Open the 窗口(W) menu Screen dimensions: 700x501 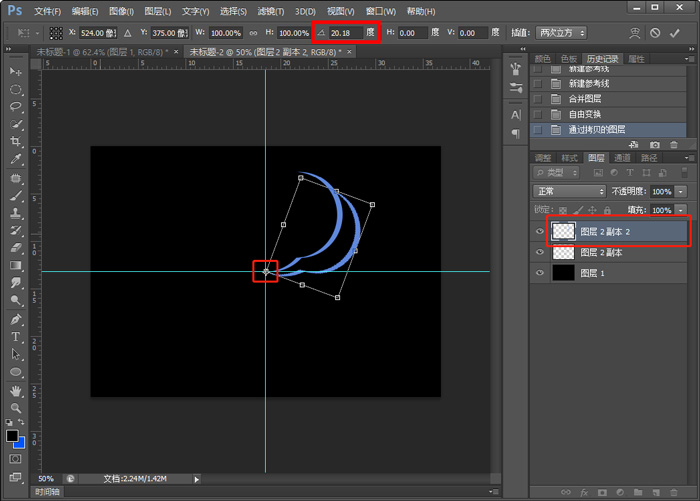[x=380, y=11]
